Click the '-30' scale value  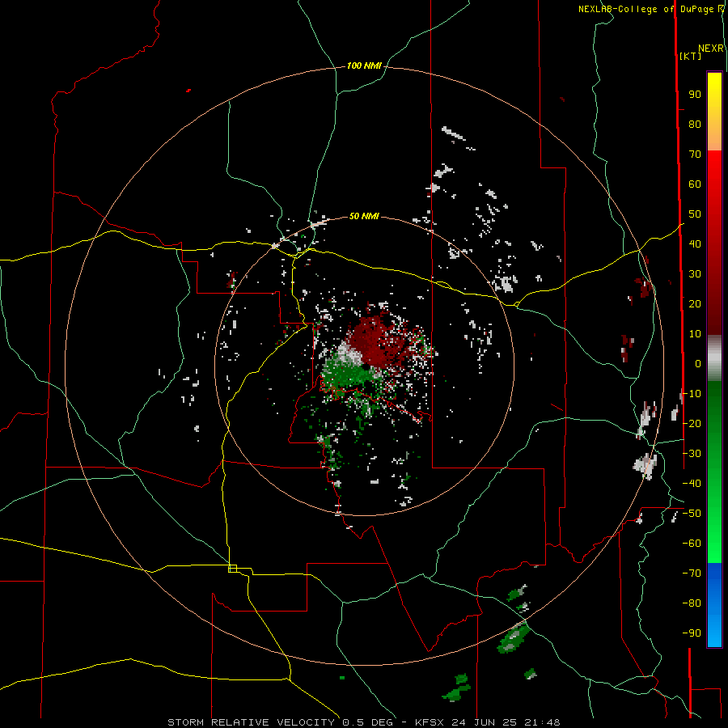point(692,454)
